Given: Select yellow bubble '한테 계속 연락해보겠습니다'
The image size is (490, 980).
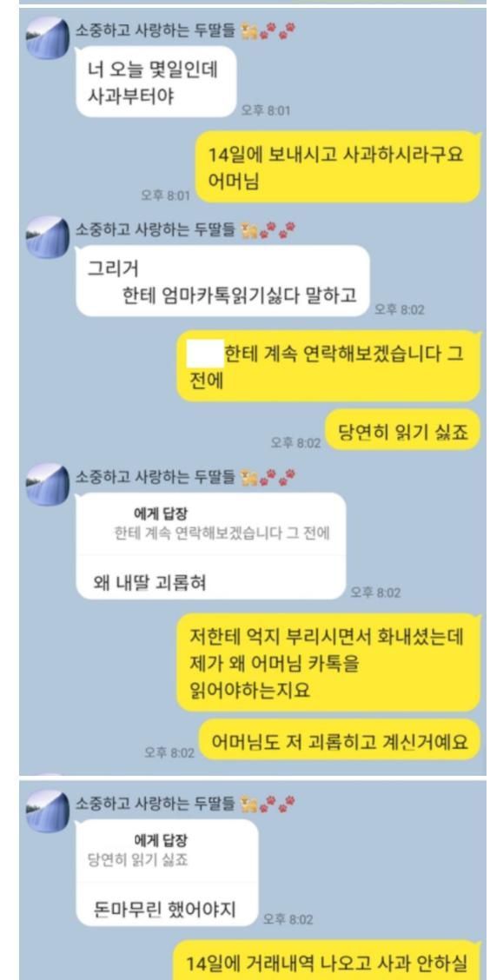Looking at the screenshot, I should pyautogui.click(x=328, y=366).
